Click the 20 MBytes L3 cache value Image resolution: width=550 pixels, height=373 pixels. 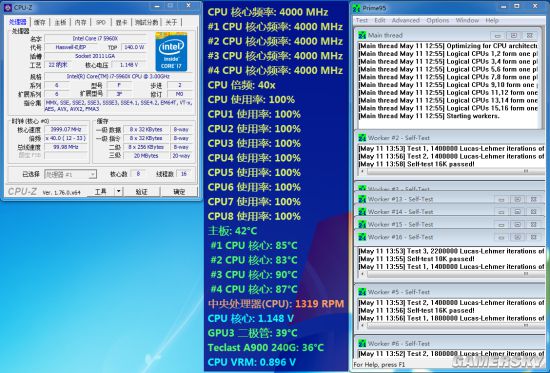click(x=146, y=156)
